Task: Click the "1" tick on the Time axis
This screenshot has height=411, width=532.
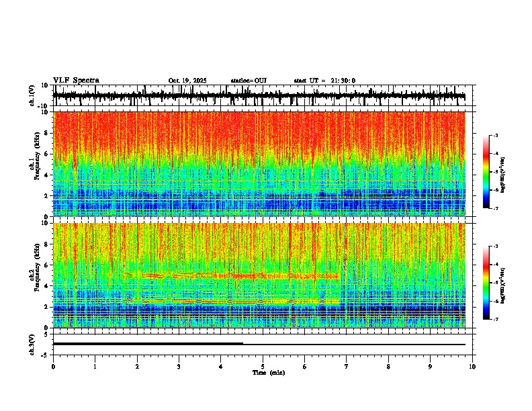Action: point(95,367)
